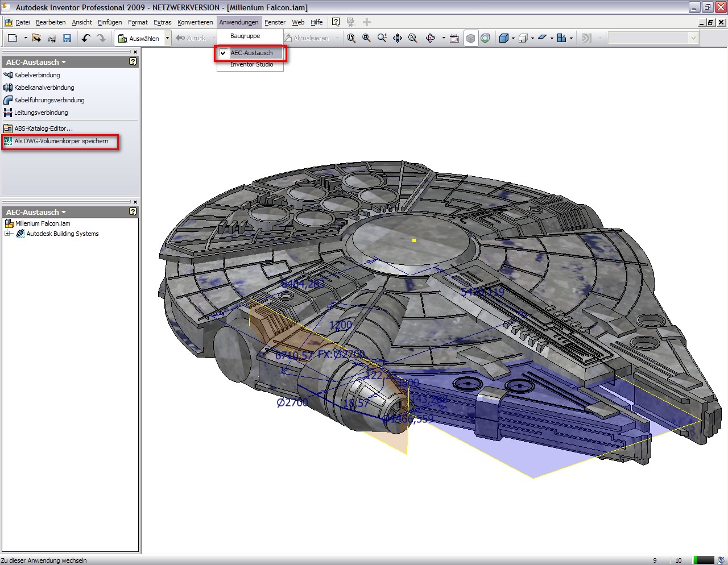Click the yellow center point on the model
This screenshot has width=728, height=565.
(x=414, y=240)
